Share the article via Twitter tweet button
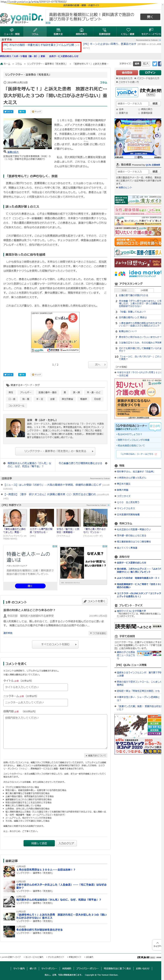Viewport: 164px width, 980px height. [x=8, y=111]
